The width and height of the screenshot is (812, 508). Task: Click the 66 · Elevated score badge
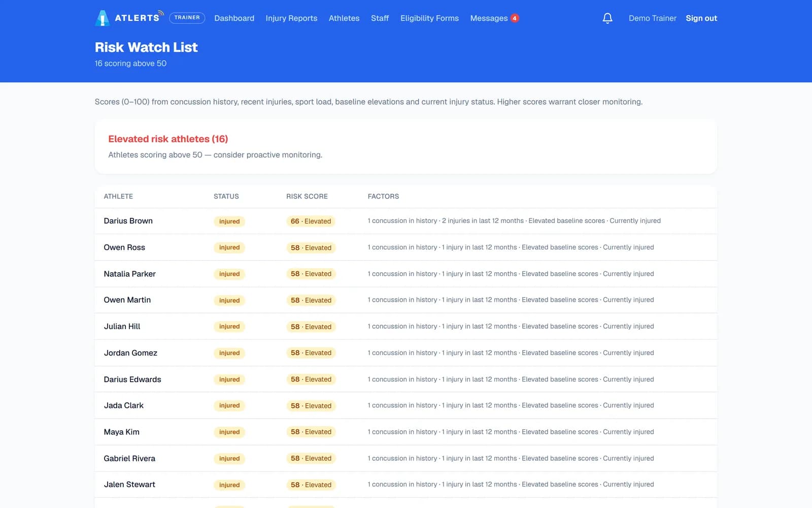pyautogui.click(x=311, y=221)
